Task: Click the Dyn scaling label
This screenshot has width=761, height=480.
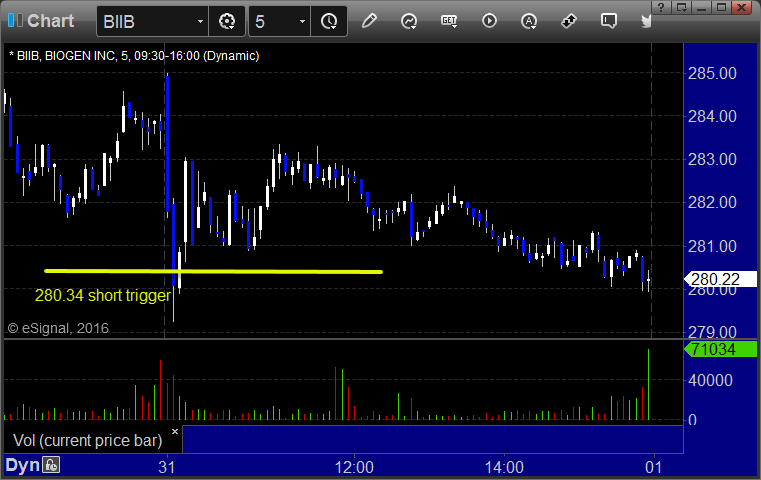Action: 22,465
